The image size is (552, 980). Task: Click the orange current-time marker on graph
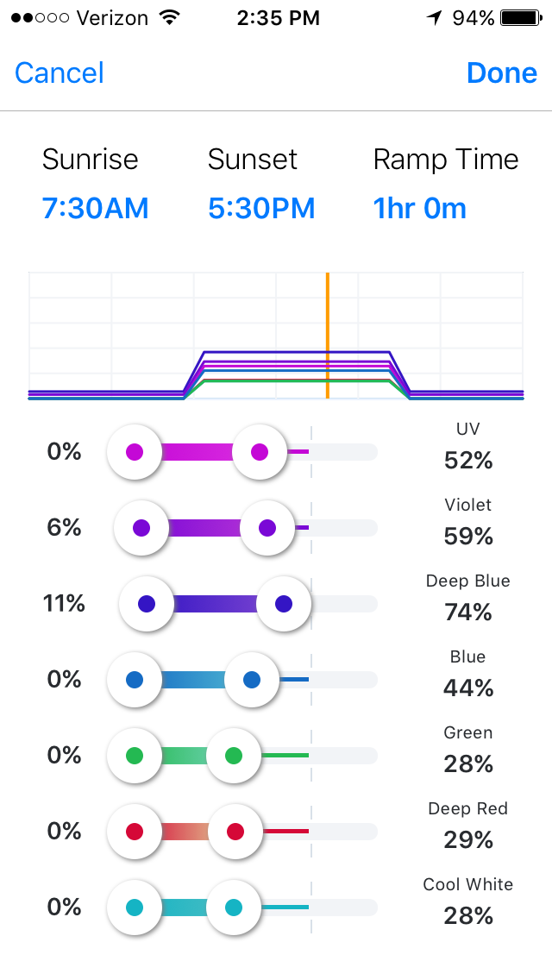[327, 336]
